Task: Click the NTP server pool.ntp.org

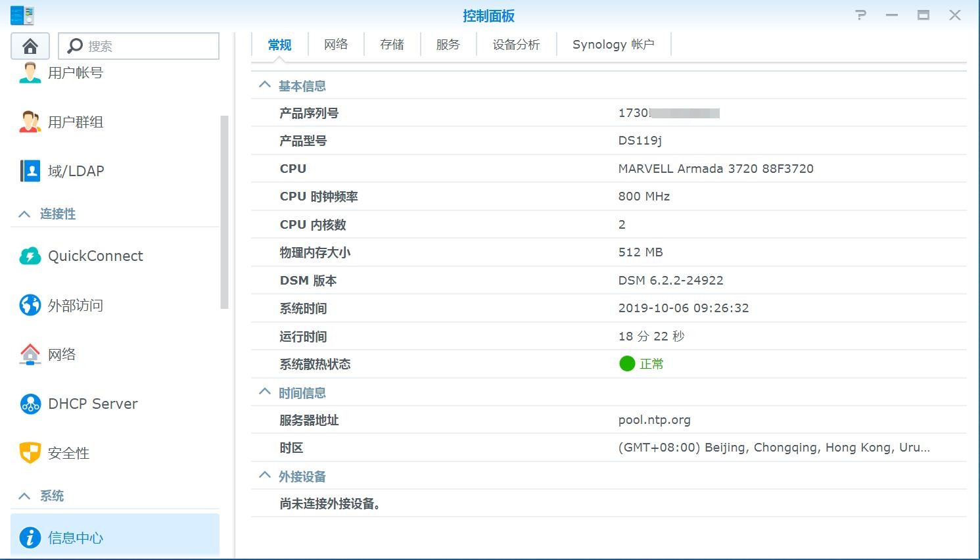Action: tap(655, 420)
